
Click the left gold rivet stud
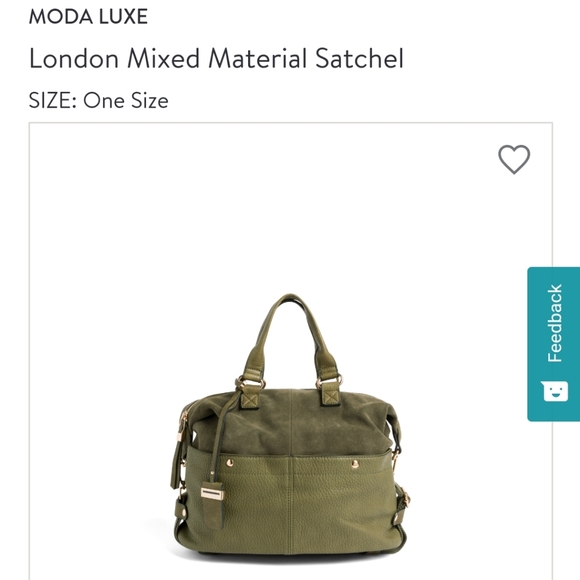coord(230,463)
